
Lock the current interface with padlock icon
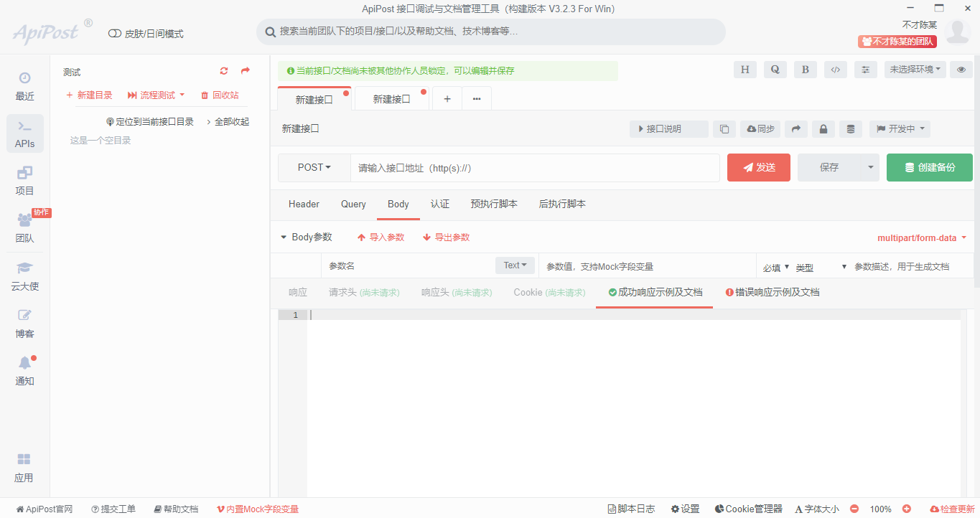pos(823,129)
